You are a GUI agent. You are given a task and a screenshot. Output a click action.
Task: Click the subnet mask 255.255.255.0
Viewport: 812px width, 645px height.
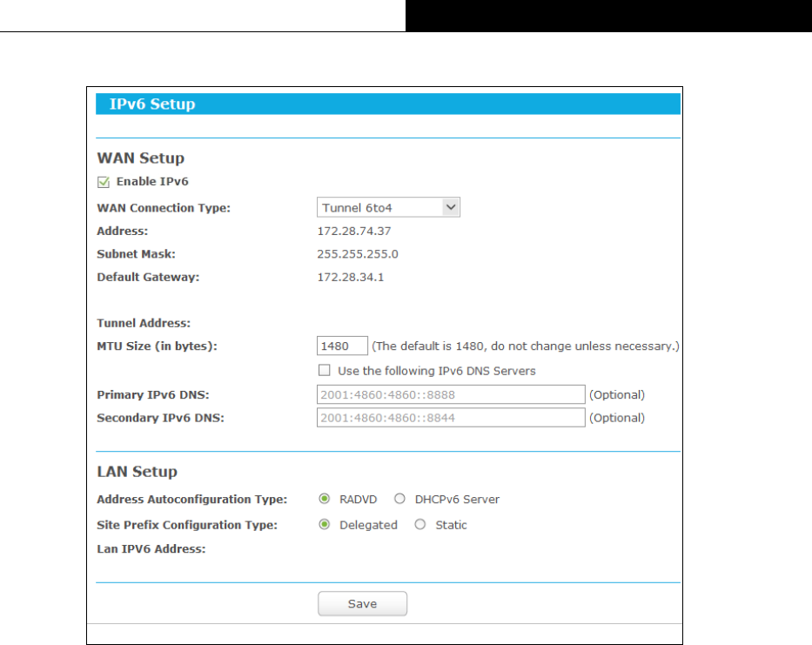(358, 254)
